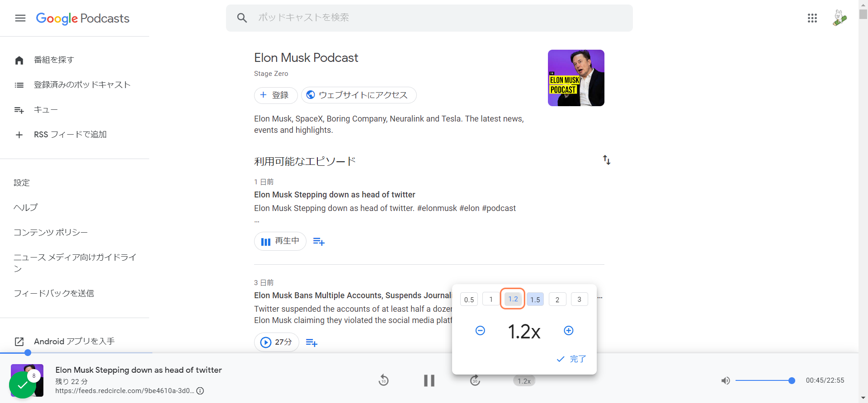Click the Elon Musk Podcast cover art
The height and width of the screenshot is (403, 868).
point(576,78)
